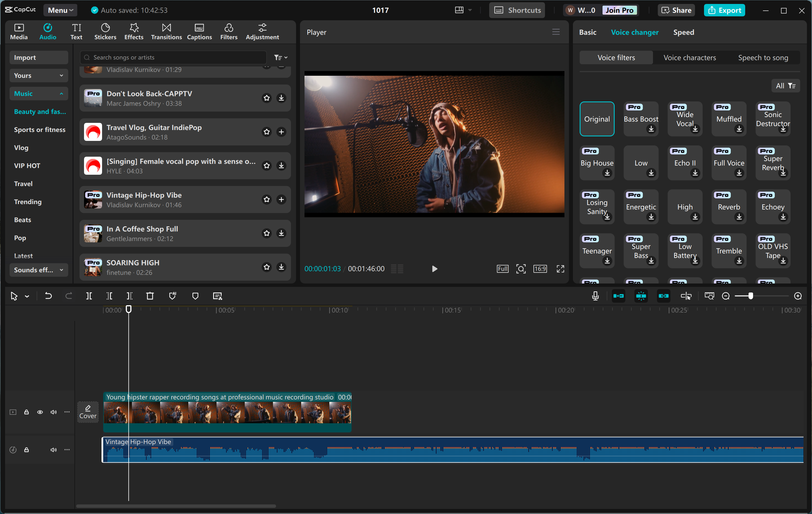Delete the selected timeline clip
The image size is (812, 514).
pos(150,296)
